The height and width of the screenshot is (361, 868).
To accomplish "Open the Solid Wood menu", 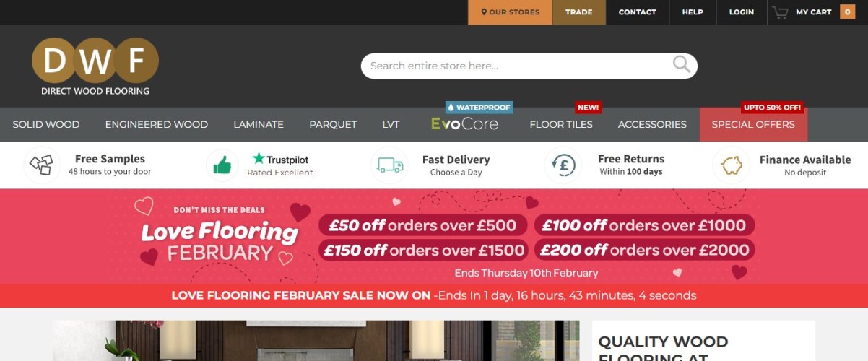I will click(46, 124).
